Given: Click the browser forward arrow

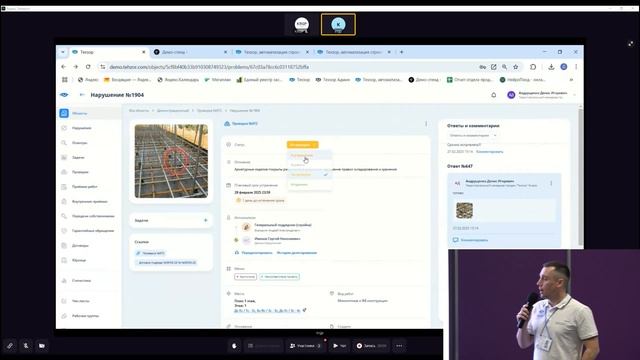Looking at the screenshot, I should (x=76, y=67).
